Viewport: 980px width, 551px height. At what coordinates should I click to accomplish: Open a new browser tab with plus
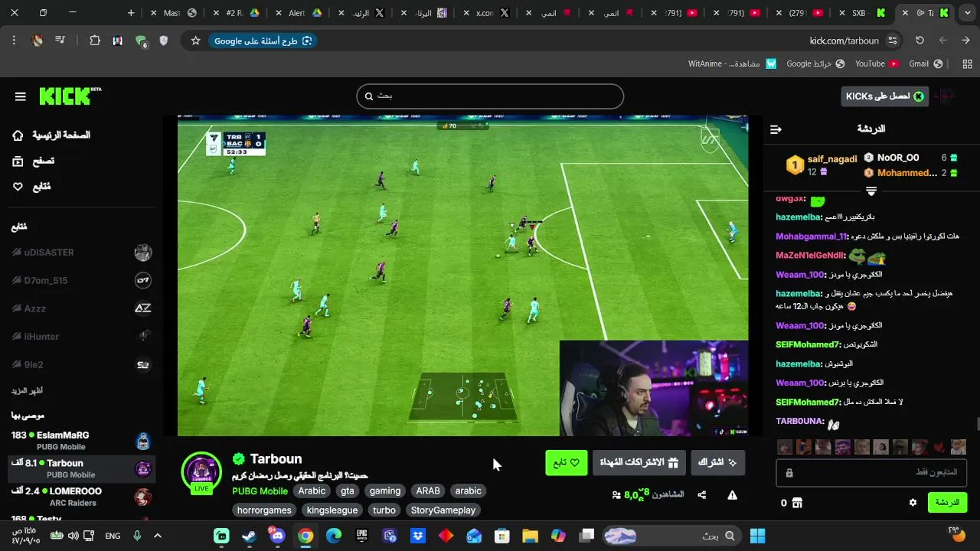tap(131, 13)
